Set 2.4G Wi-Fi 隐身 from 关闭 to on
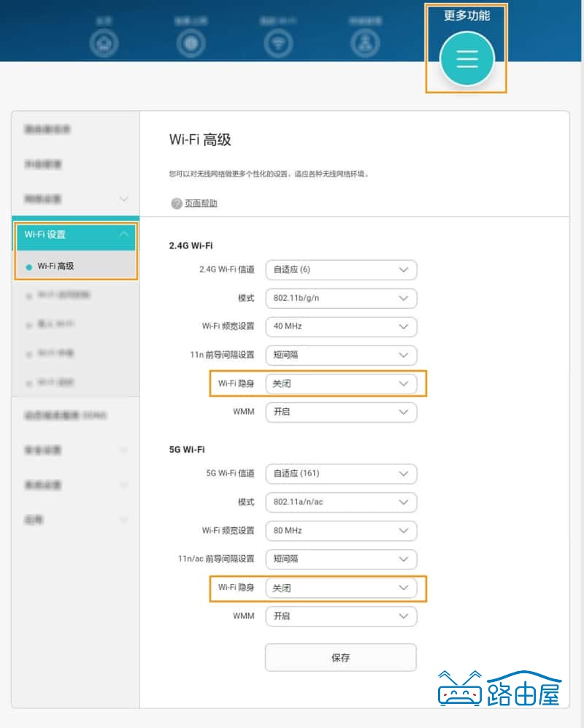This screenshot has width=584, height=728. [x=341, y=383]
